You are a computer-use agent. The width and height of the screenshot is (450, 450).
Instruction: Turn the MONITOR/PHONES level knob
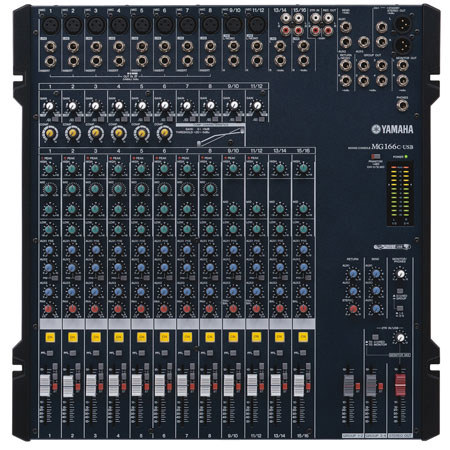401,274
